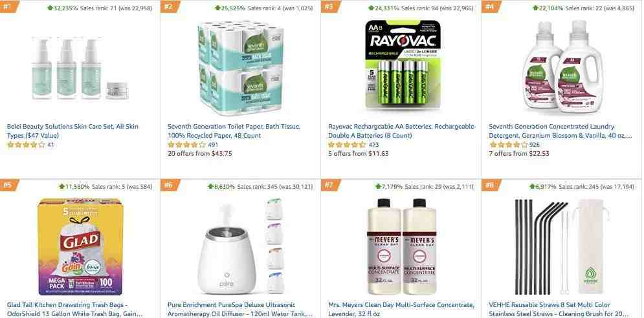Select the Seventh Generation laundry detergent image
Viewport: 644px width, 318px height.
pos(562,67)
